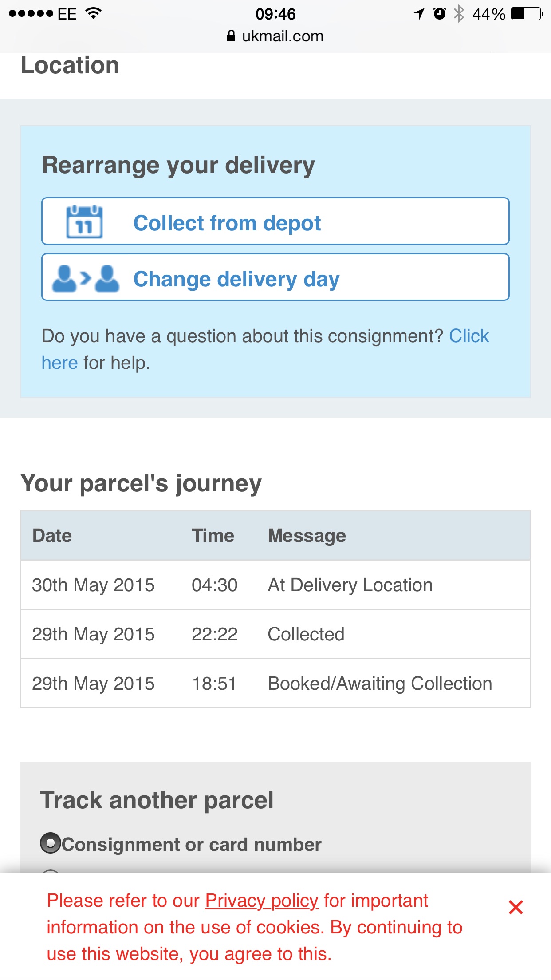The image size is (551, 980).
Task: Choose Collect from depot
Action: [275, 221]
